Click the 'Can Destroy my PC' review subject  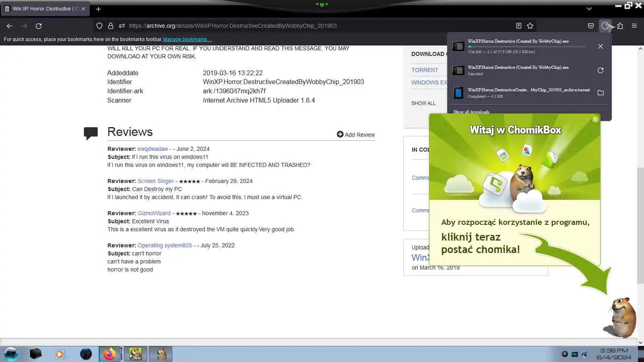coord(157,189)
